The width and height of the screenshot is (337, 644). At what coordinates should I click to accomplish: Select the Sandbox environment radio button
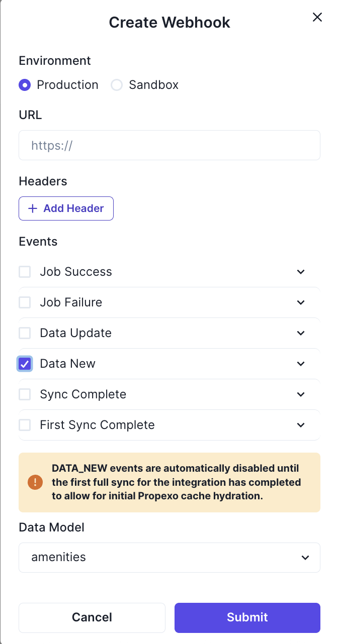pos(117,85)
